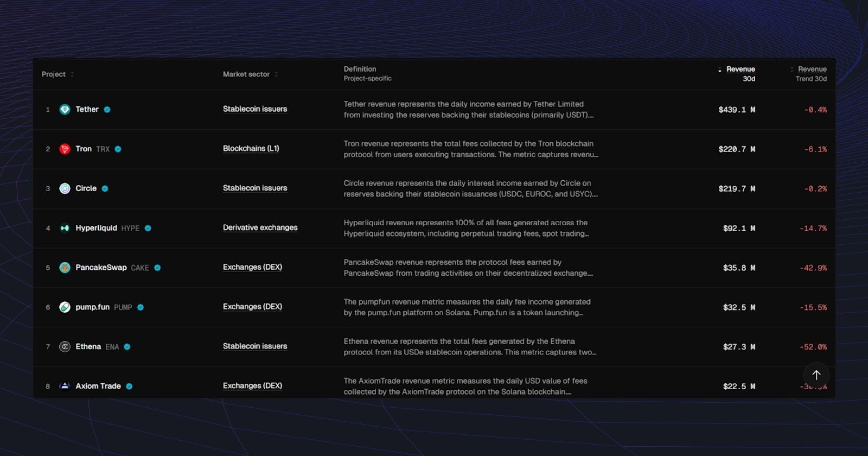The height and width of the screenshot is (456, 868).
Task: Click the $27.3 M revenue value
Action: (739, 347)
